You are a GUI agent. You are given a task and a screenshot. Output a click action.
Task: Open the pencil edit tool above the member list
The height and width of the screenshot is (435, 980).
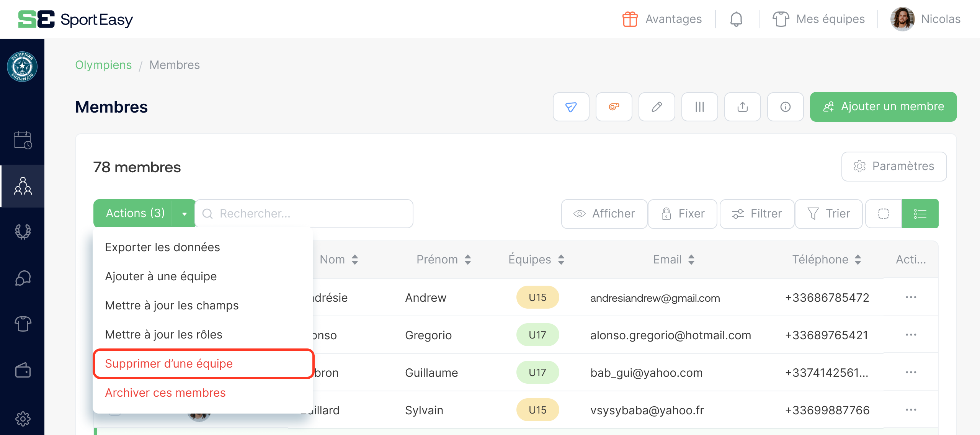click(x=657, y=107)
